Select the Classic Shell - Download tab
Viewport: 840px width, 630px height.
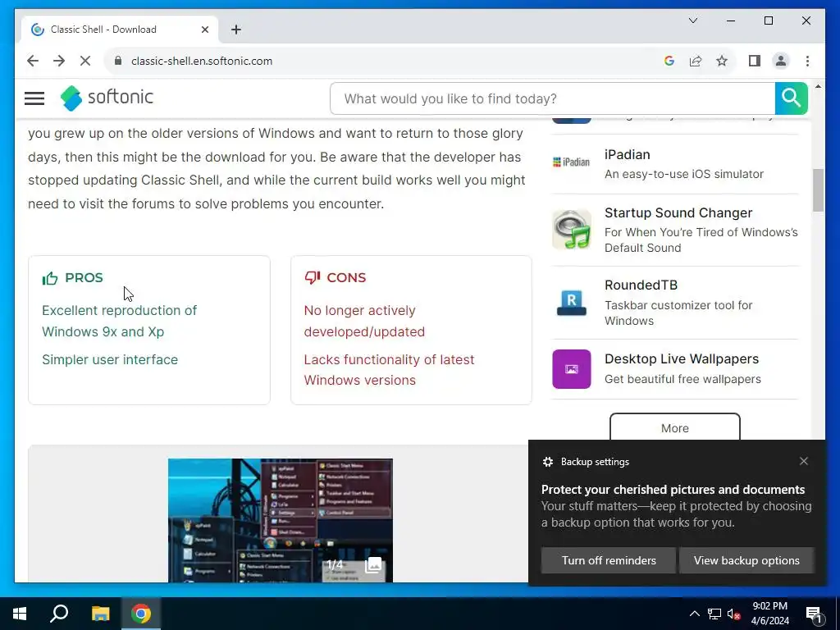pos(120,30)
